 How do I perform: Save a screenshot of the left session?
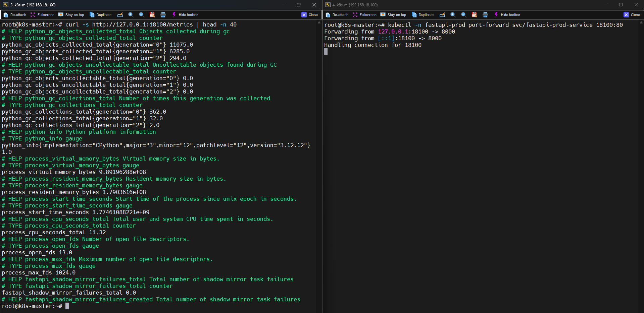(x=152, y=15)
